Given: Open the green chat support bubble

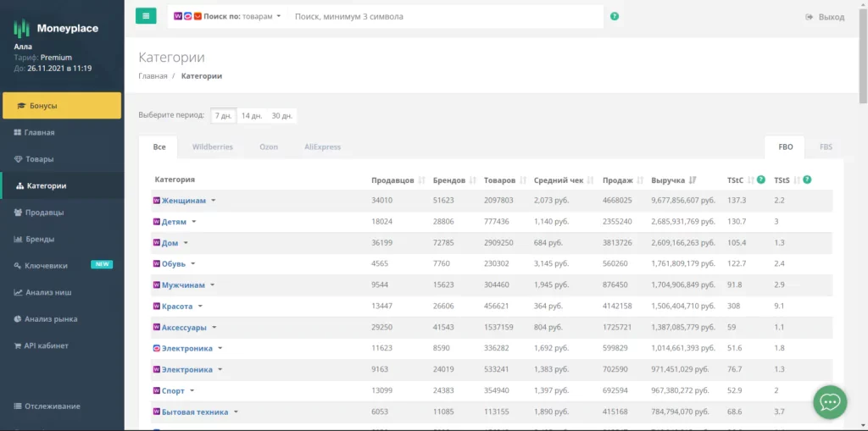Looking at the screenshot, I should click(x=829, y=401).
